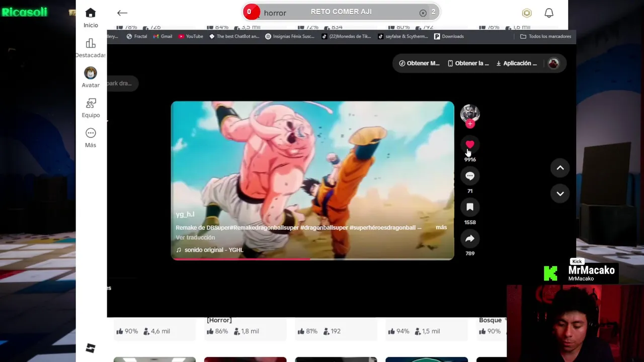Go back with the arrow icon

122,13
